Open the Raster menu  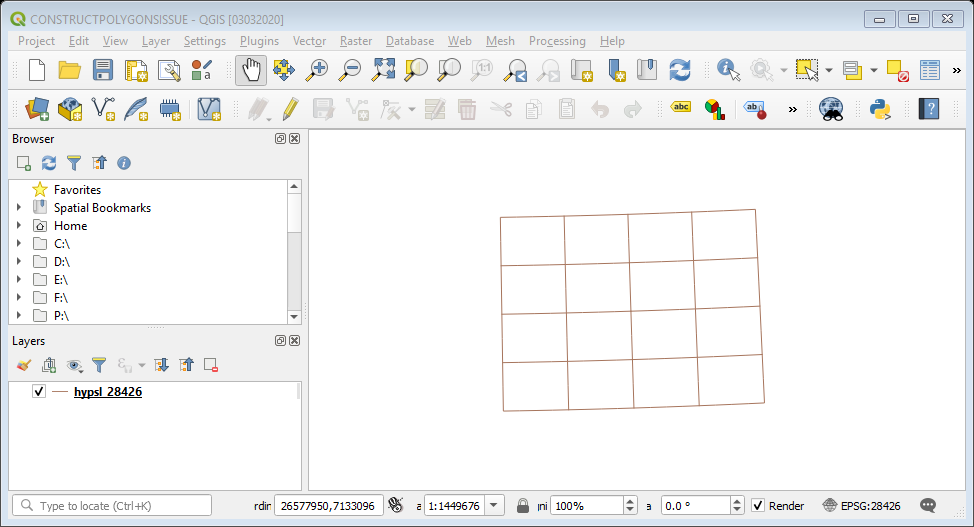tap(356, 41)
